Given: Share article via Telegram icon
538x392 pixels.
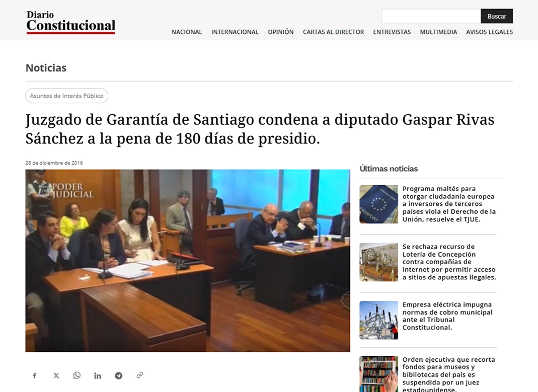Looking at the screenshot, I should (x=118, y=375).
